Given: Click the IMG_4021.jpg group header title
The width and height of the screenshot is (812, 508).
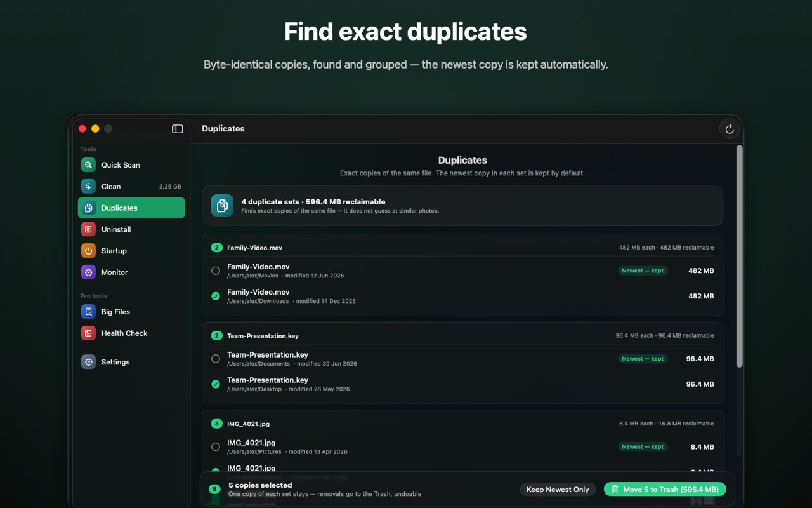Looking at the screenshot, I should (248, 424).
